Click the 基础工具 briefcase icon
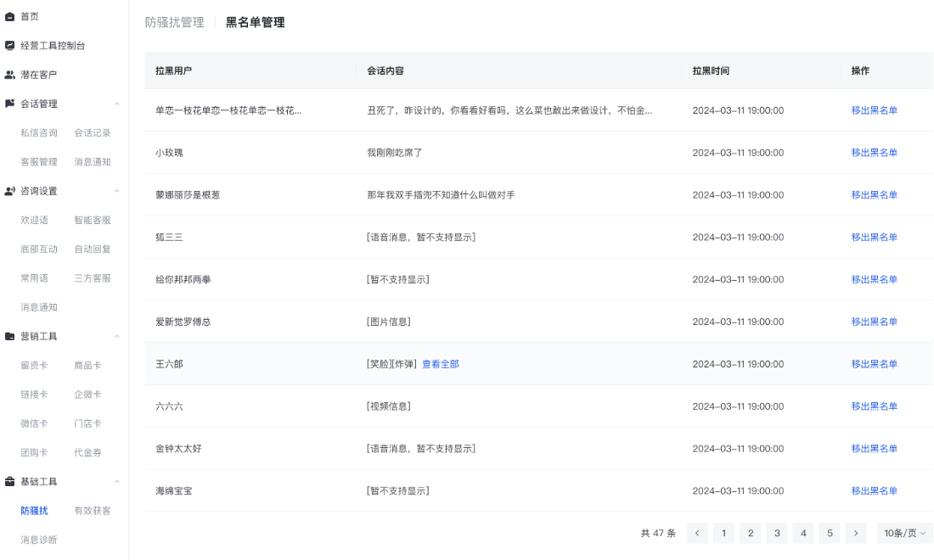This screenshot has width=934, height=560. point(9,481)
